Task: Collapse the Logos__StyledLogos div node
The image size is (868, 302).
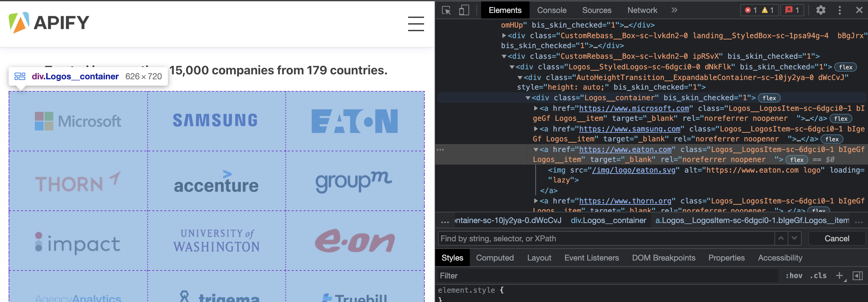Action: [512, 67]
